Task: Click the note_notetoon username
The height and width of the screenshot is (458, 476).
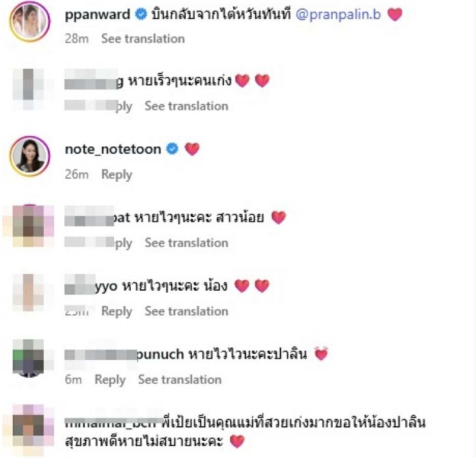Action: pos(113,149)
